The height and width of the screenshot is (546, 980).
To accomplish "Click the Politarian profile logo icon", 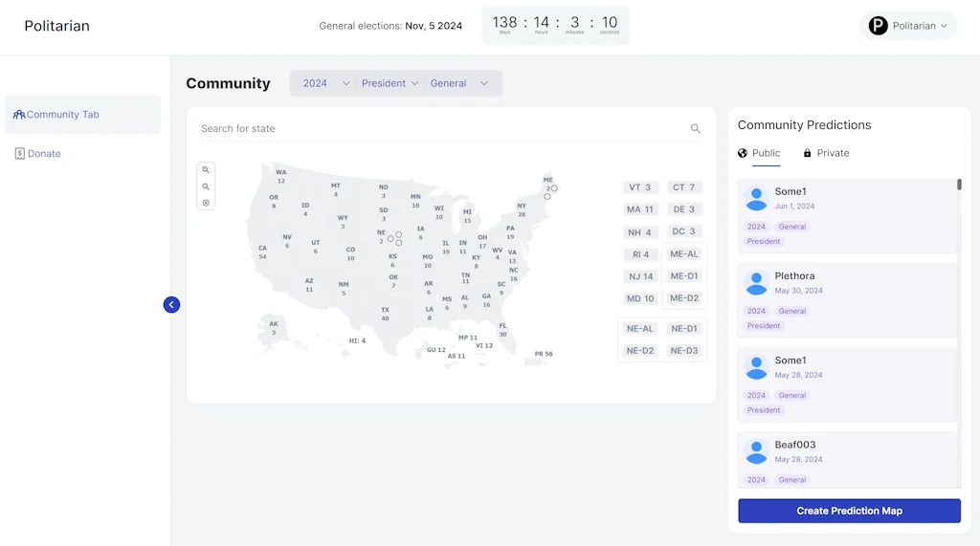I will (878, 26).
